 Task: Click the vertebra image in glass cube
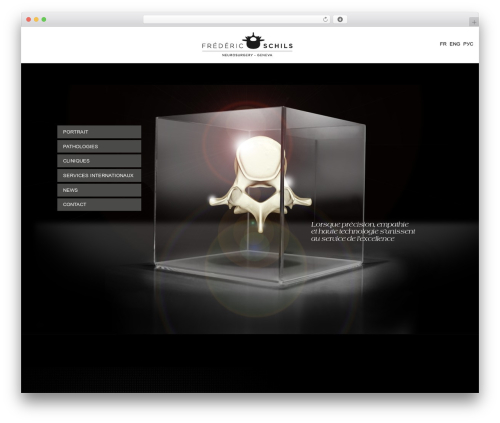coord(260,183)
